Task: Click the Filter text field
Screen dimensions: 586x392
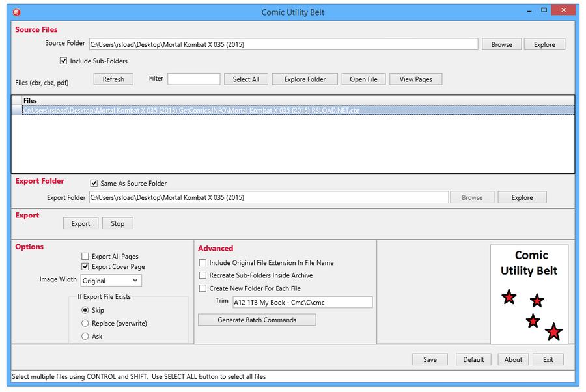Action: click(193, 79)
